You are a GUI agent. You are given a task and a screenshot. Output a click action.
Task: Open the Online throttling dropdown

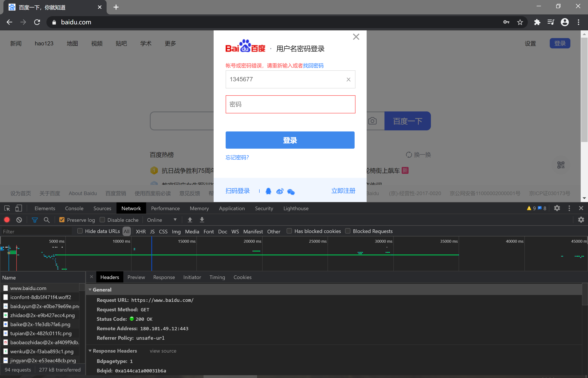click(162, 220)
